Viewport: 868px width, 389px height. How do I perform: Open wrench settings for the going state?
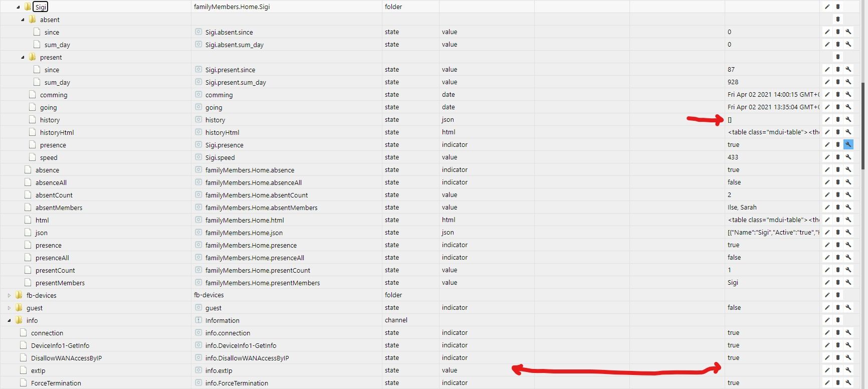coord(848,107)
